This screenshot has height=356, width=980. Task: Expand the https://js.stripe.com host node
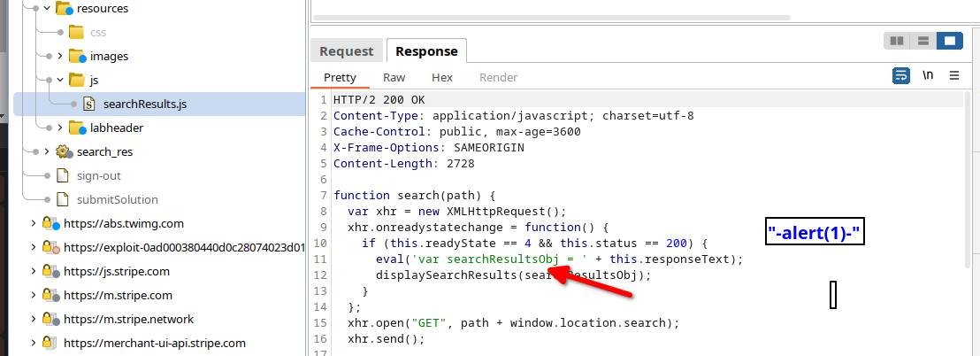click(34, 272)
